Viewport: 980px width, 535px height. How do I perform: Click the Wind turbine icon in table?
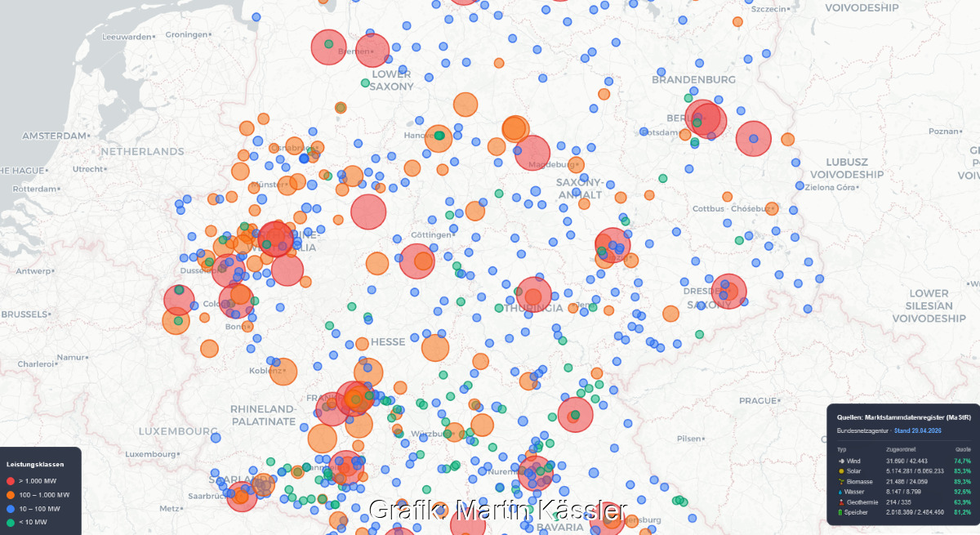841,461
